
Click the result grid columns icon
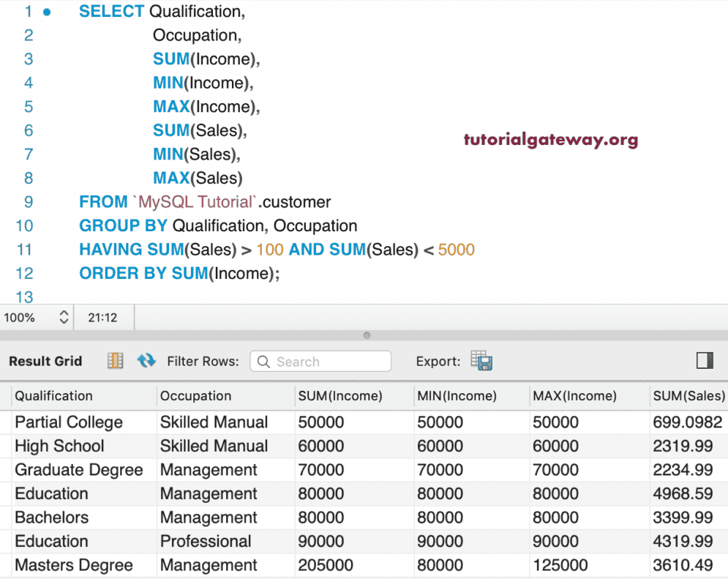pos(115,361)
